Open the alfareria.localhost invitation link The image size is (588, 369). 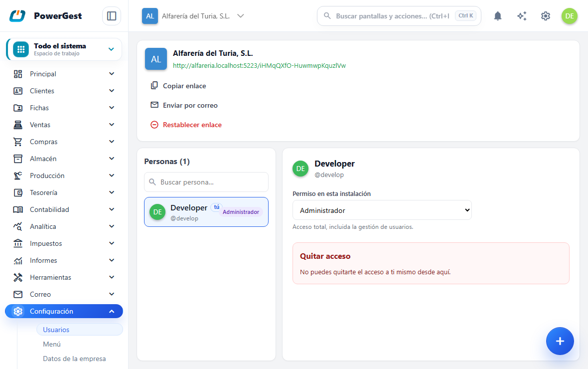click(259, 66)
